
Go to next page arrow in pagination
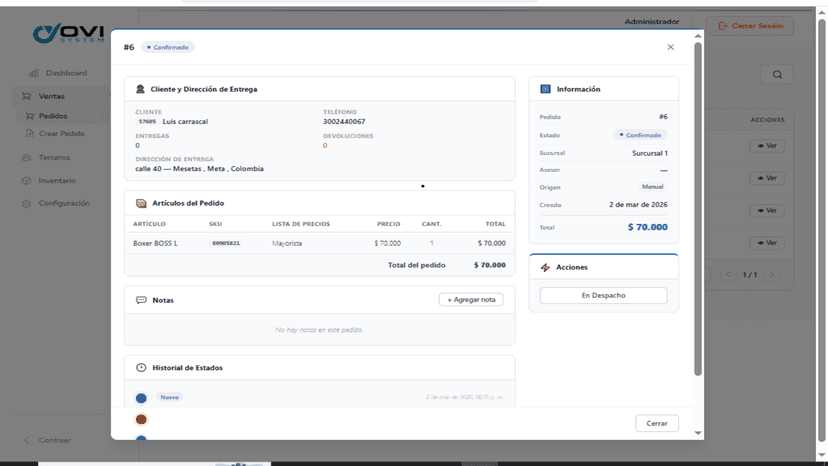pos(771,274)
